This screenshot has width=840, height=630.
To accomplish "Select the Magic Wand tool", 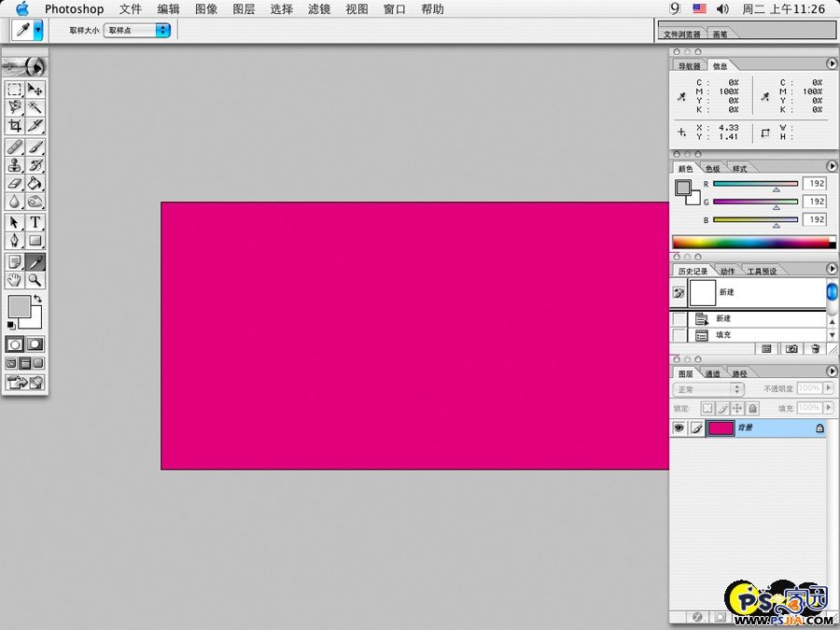I will [x=35, y=107].
